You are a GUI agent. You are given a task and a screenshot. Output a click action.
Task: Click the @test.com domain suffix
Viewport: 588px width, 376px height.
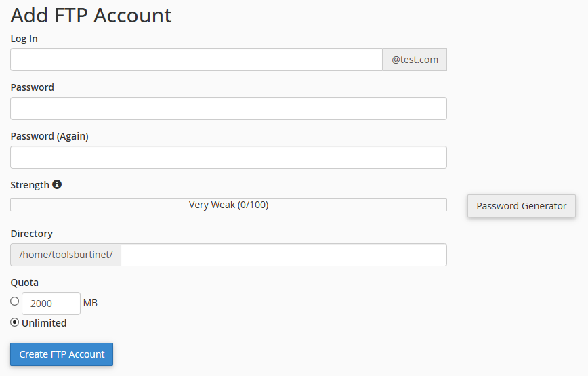click(415, 60)
